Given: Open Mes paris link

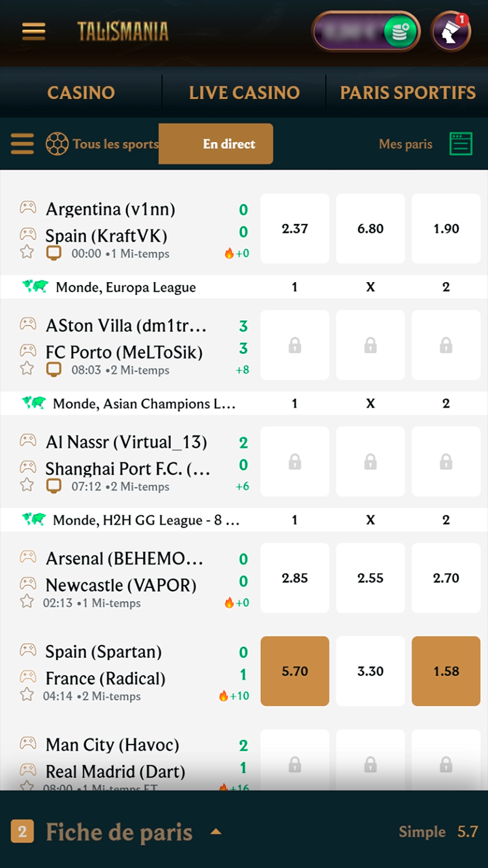Looking at the screenshot, I should click(405, 144).
